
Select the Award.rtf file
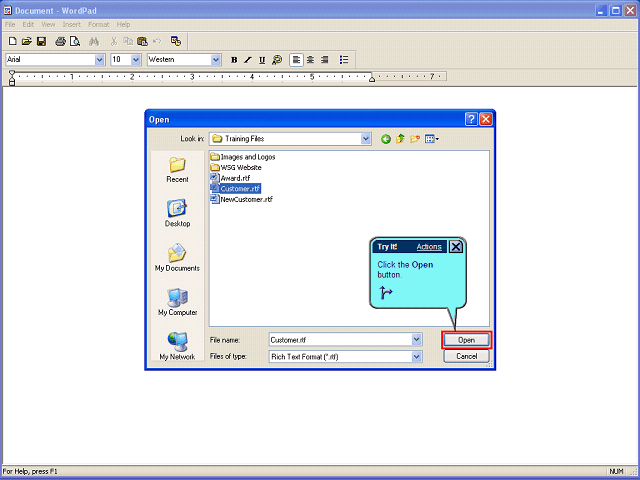[230, 178]
